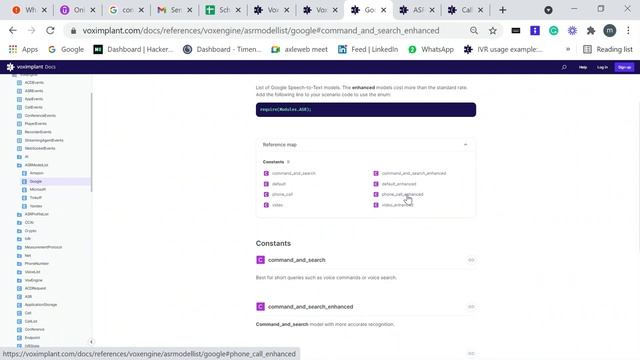640x360 pixels.
Task: Reload the page with the refresh icon
Action: [50, 31]
